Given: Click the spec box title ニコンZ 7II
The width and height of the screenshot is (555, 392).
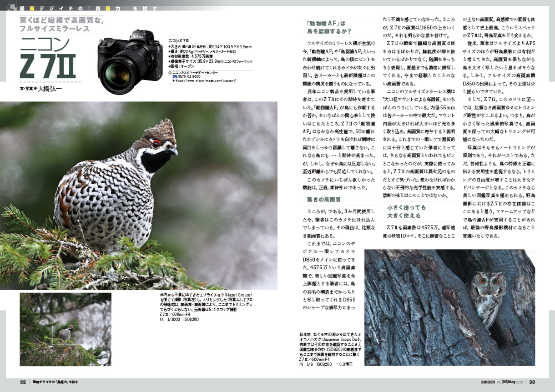Looking at the screenshot, I should [x=179, y=41].
